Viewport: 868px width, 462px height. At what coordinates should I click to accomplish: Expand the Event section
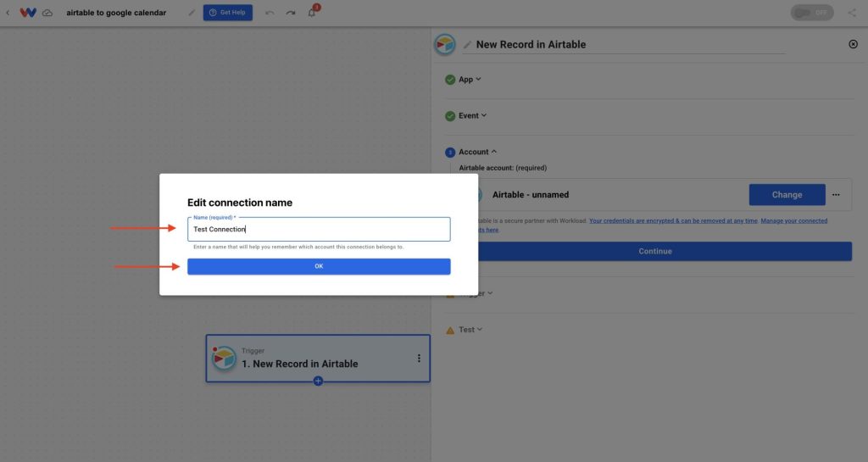point(473,115)
